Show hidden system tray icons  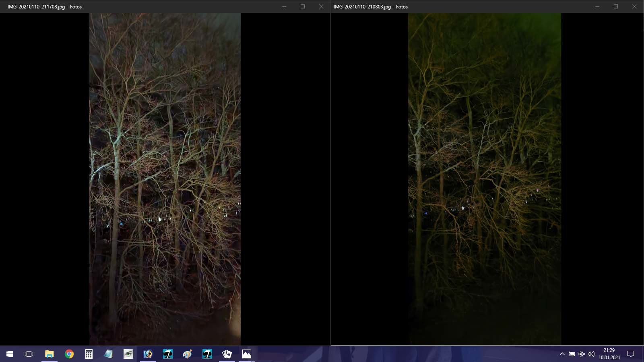pos(562,354)
